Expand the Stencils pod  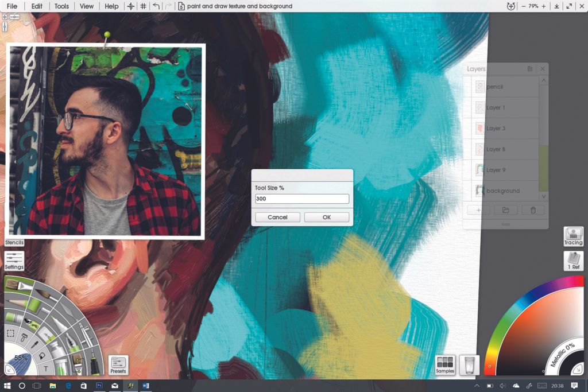point(14,241)
